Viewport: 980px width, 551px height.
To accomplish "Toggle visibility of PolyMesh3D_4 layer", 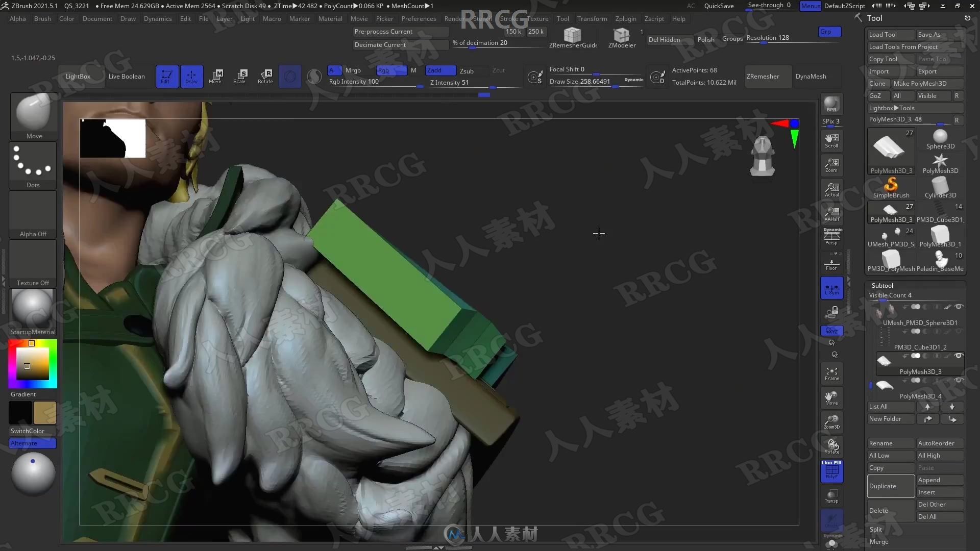I will 959,380.
